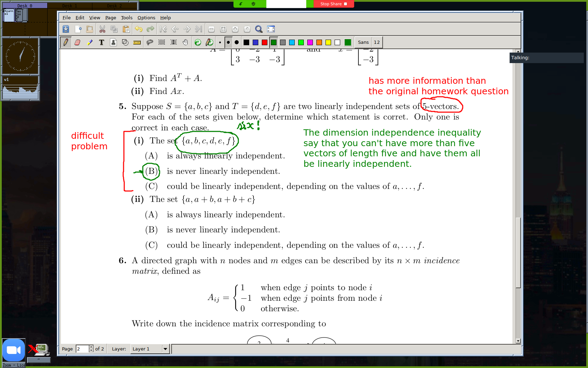This screenshot has height=368, width=588.
Task: Click the vertical scrollbar thumb
Action: (x=518, y=252)
